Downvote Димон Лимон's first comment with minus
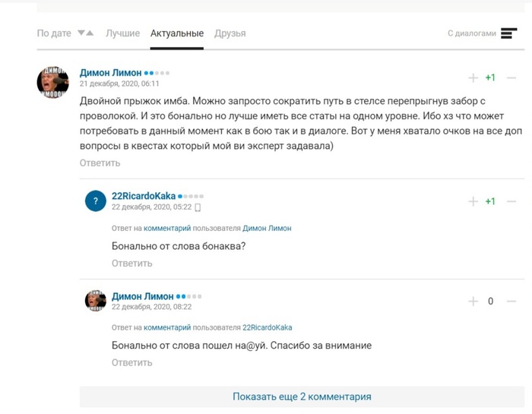Viewport: 532px width, 414px height. 511,78
